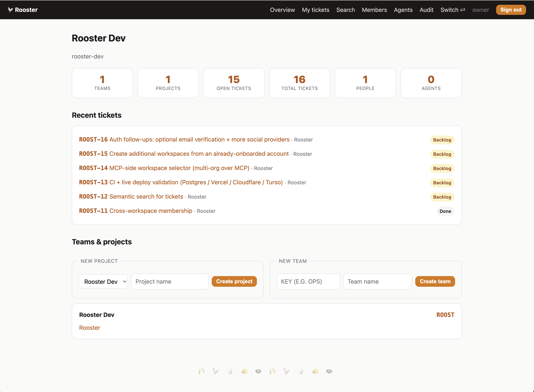Open ticket ROOST-15 Create additional workspaces

(x=184, y=154)
